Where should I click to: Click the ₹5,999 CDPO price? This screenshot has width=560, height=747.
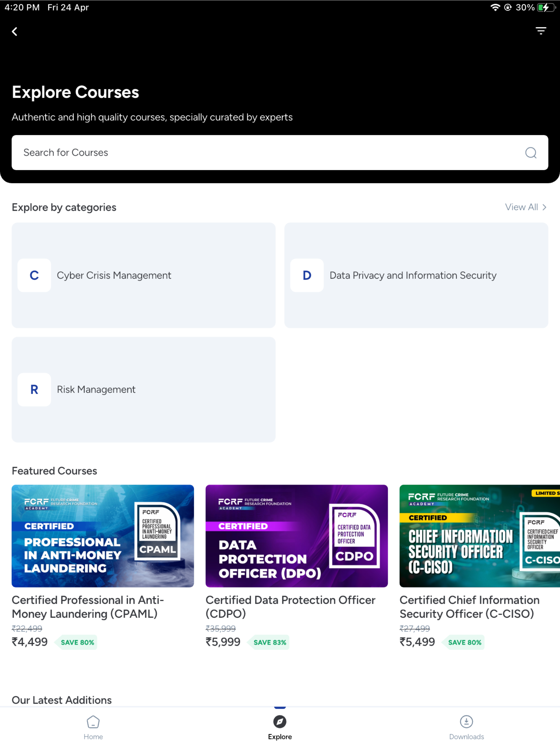coord(223,642)
